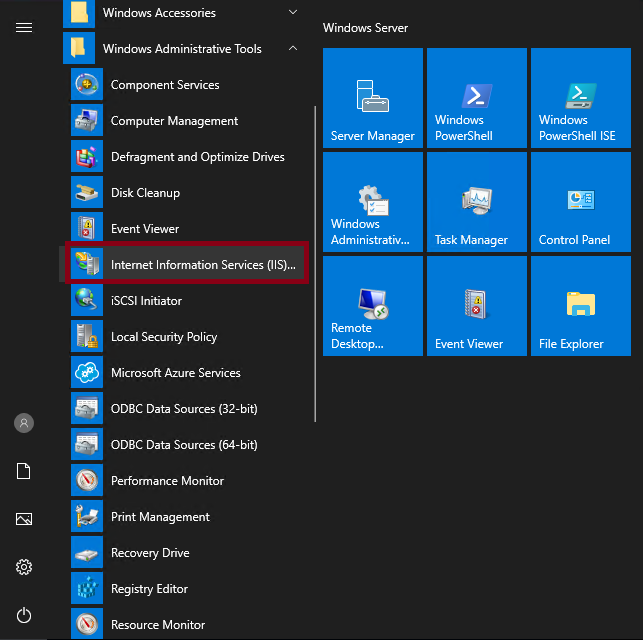Open the Component Services icon
The image size is (643, 640).
pyautogui.click(x=87, y=84)
